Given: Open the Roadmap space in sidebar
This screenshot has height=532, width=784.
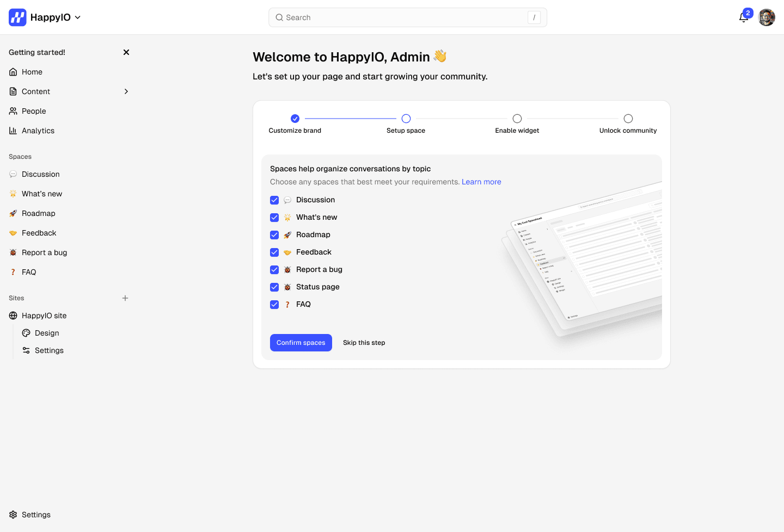Looking at the screenshot, I should coord(39,213).
